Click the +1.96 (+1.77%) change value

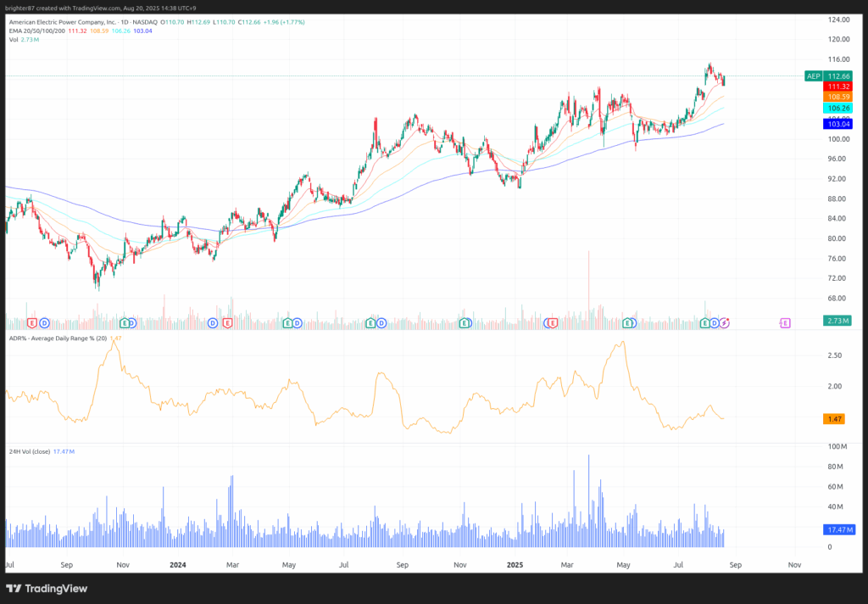coord(284,22)
